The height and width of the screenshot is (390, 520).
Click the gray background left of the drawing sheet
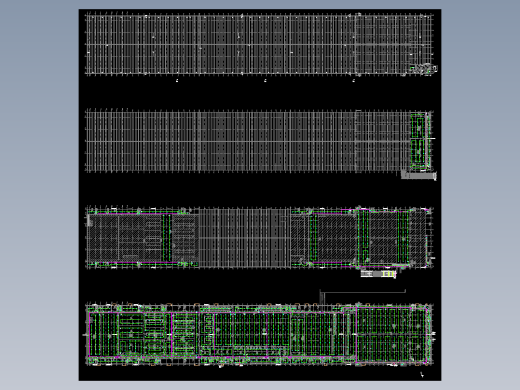tap(39, 195)
